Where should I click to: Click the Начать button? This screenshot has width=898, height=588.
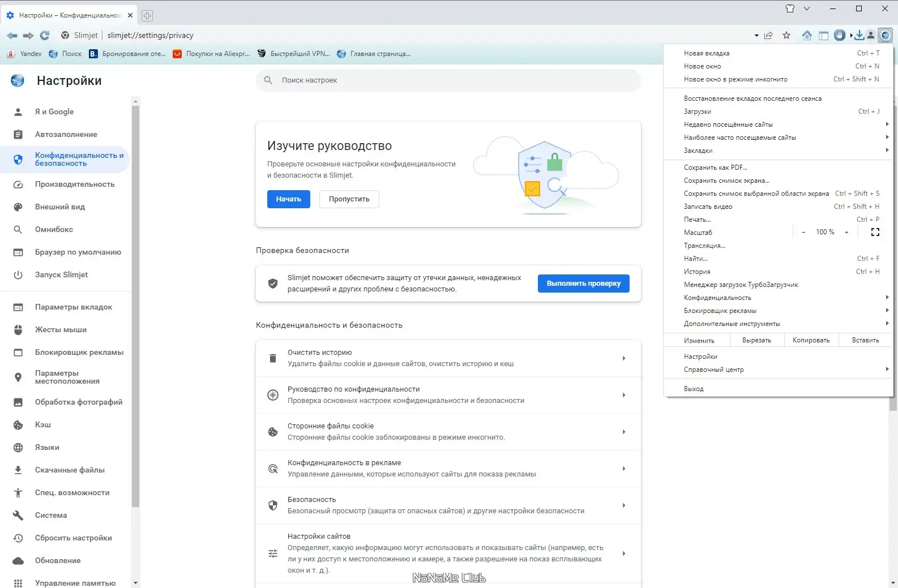coord(289,199)
